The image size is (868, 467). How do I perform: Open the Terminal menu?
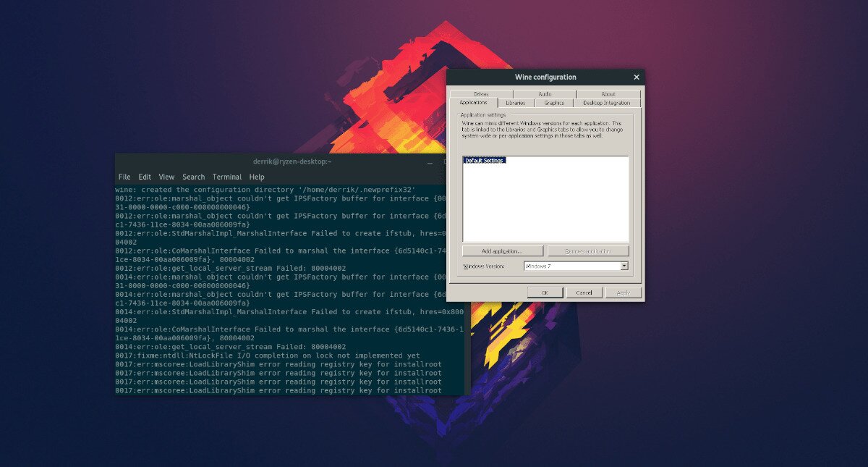(227, 176)
